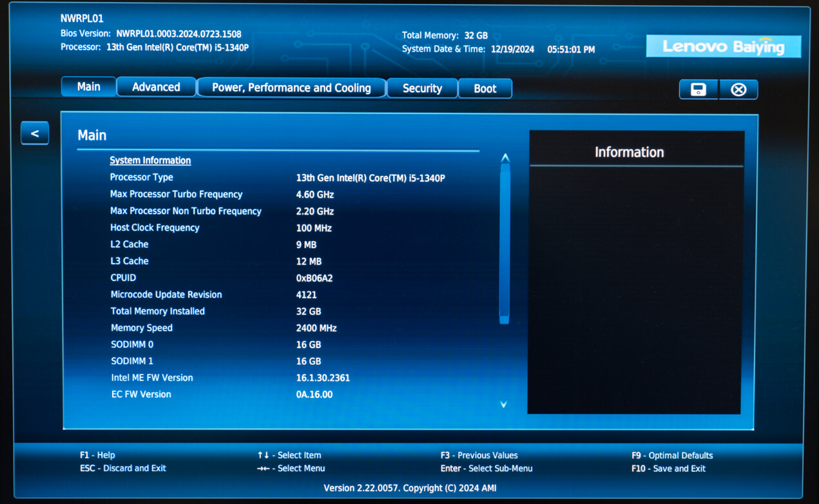Image resolution: width=819 pixels, height=504 pixels.
Task: Click the save (floppy disk) icon
Action: pos(698,90)
